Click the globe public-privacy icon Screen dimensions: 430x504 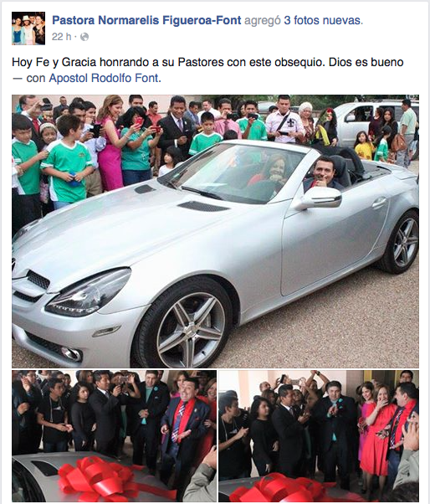(x=84, y=38)
